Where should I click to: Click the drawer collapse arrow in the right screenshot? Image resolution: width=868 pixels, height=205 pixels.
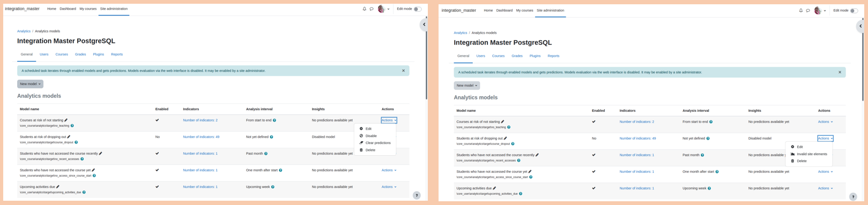click(x=860, y=26)
